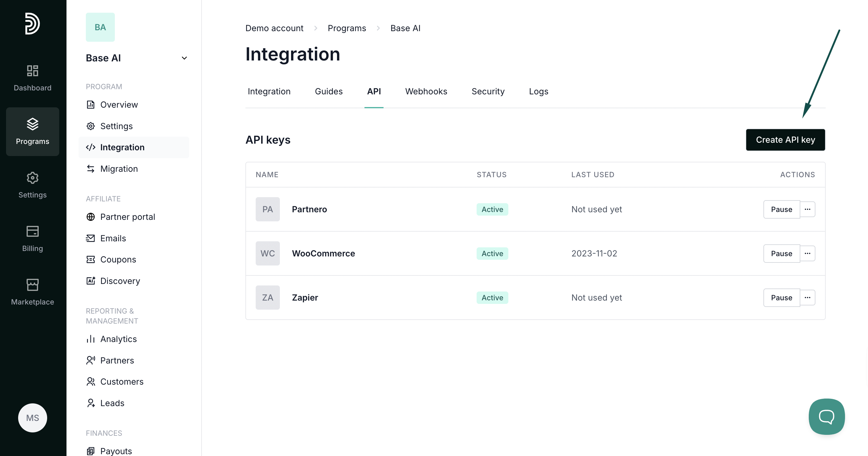This screenshot has height=456, width=868.
Task: Open more options for Zapier key
Action: coord(807,298)
